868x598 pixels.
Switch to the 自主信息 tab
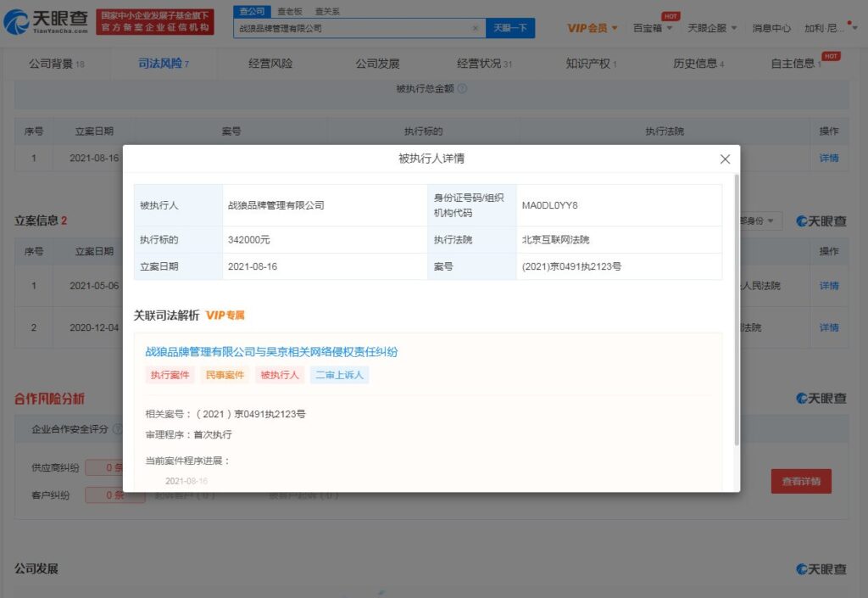[x=796, y=64]
